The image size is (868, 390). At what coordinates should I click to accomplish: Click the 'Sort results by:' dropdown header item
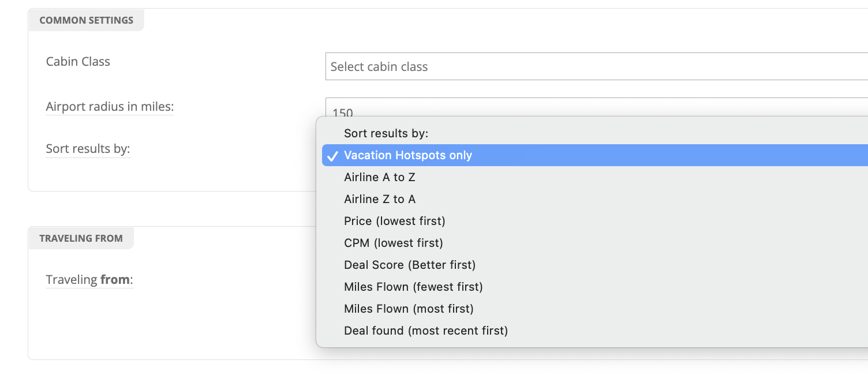[x=386, y=133]
